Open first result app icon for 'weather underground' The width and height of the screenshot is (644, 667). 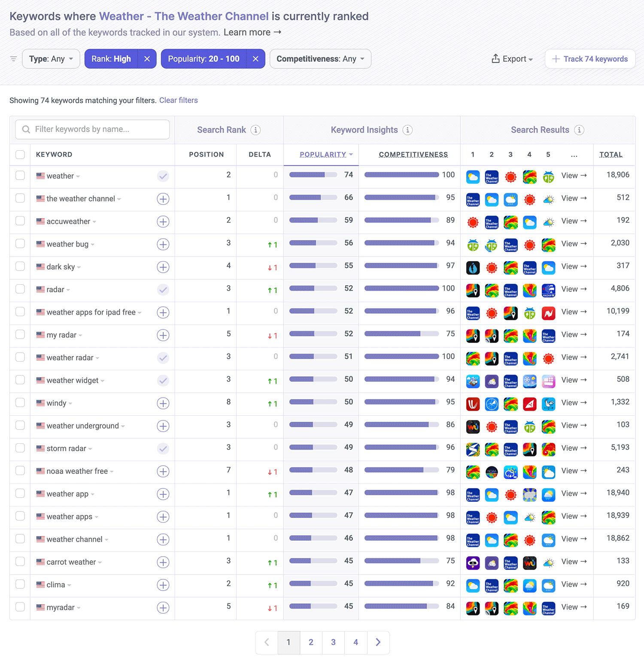click(473, 426)
